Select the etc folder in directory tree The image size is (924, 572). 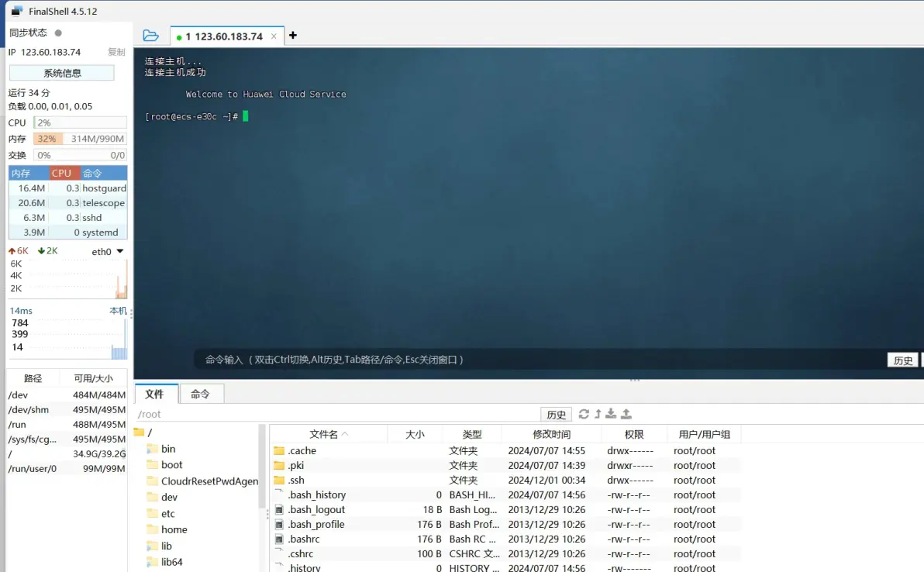tap(167, 513)
